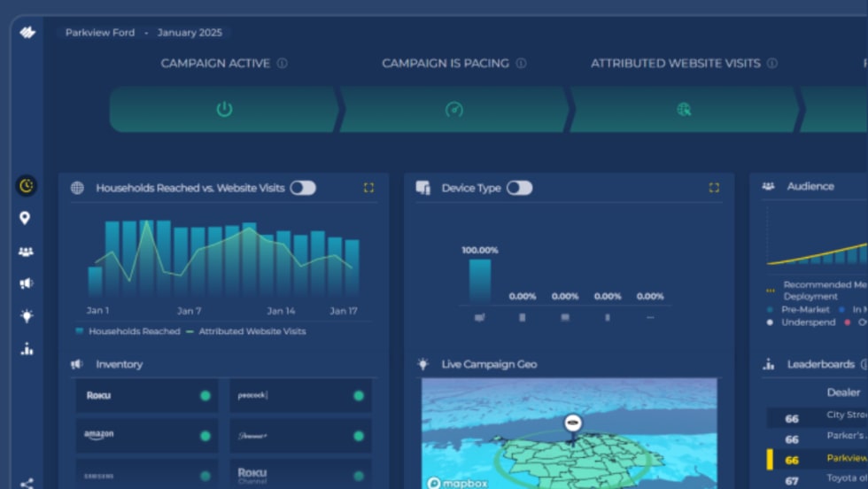Open the dashboard clock icon in sidebar
The image size is (868, 489).
click(x=26, y=185)
